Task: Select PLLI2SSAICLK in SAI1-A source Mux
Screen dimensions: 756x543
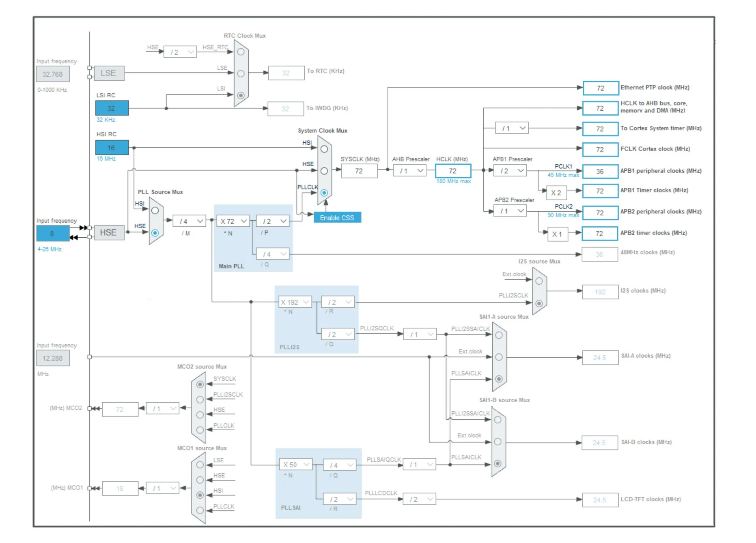Action: [x=499, y=335]
